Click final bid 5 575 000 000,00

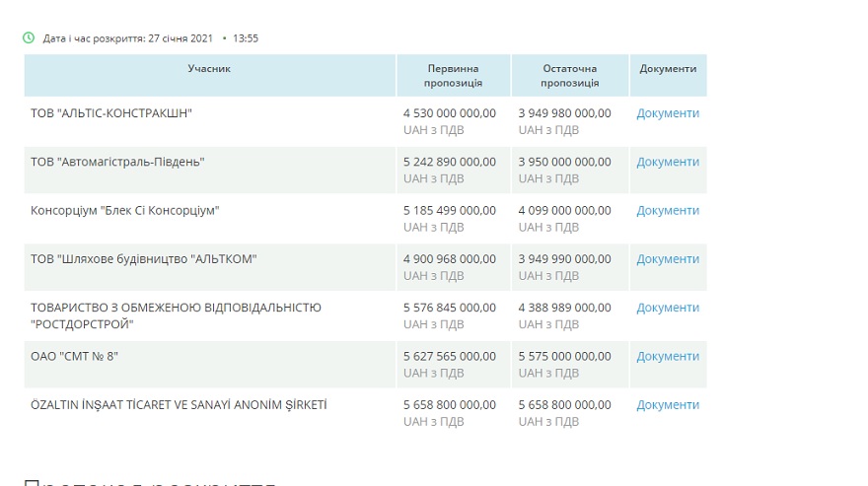pyautogui.click(x=564, y=357)
